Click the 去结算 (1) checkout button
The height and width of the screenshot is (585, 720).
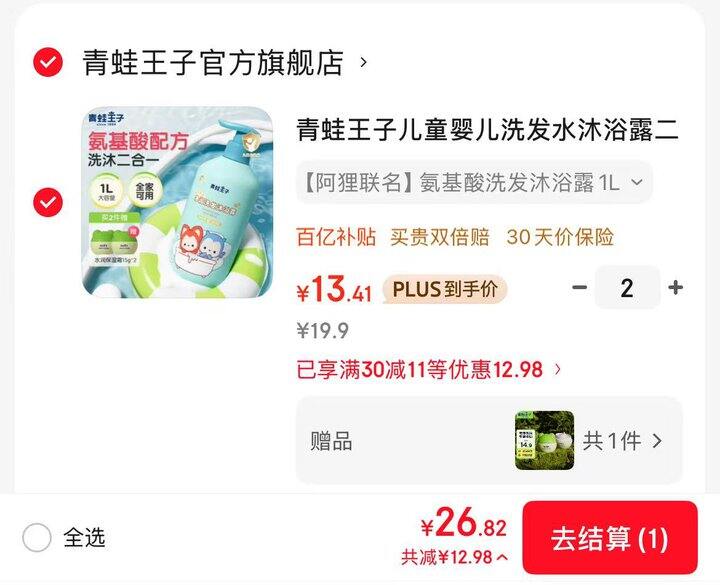pos(610,538)
